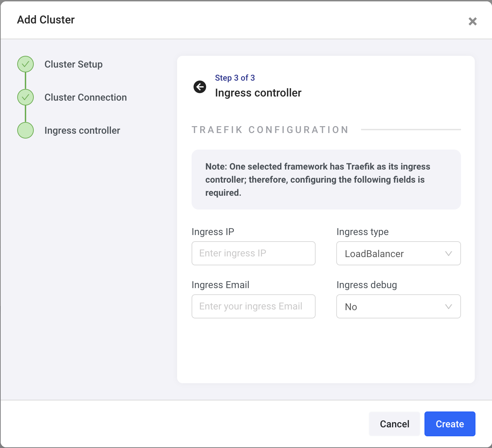Focus the Ingress IP input field
The image size is (492, 448).
[x=254, y=253]
